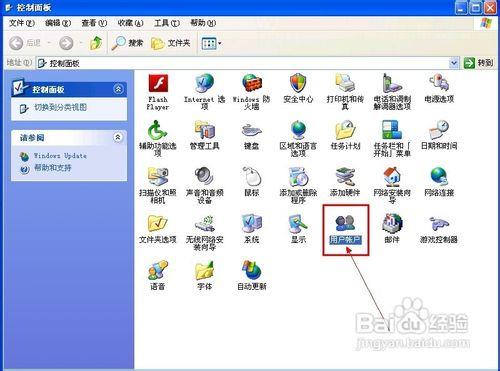Open 电话和调制解调器选项 icon
Screen dimensions: 500x371
(392, 83)
